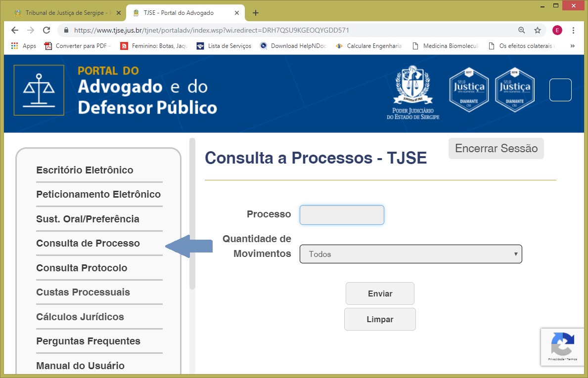Viewport: 588px width, 378px height.
Task: Click the scales of justice portal logo
Action: pyautogui.click(x=39, y=90)
